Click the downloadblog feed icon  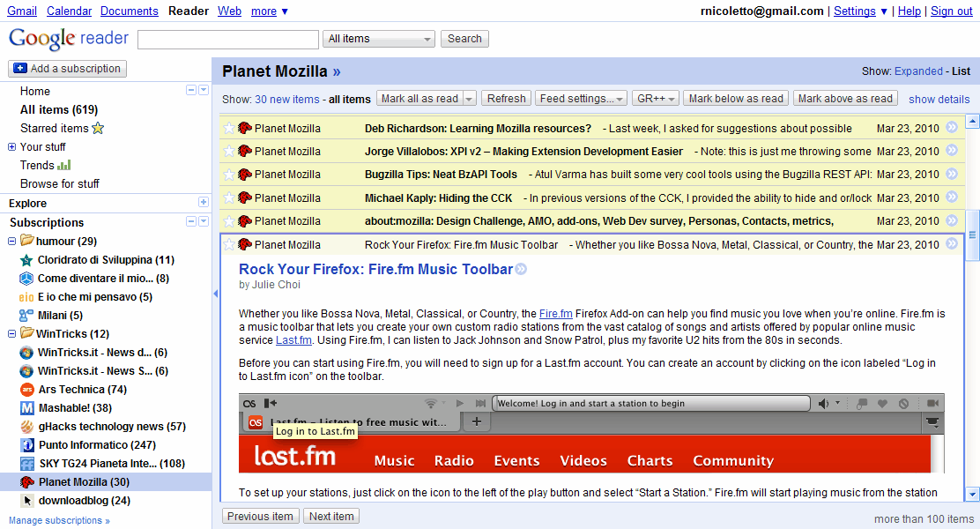(x=26, y=501)
